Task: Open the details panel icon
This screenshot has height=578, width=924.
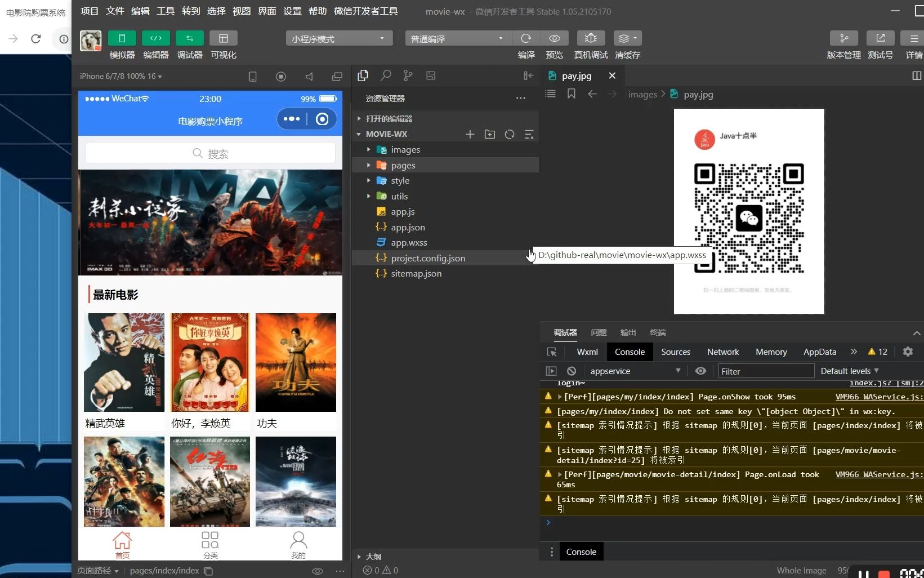Action: pyautogui.click(x=913, y=38)
